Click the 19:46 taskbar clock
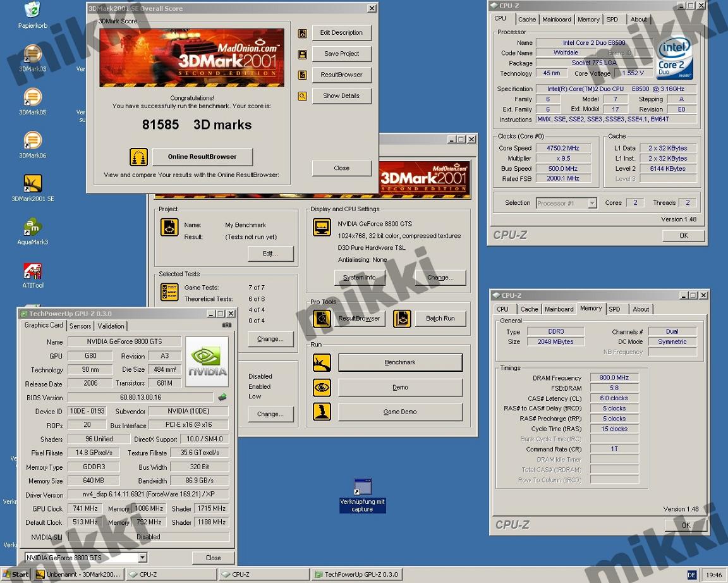728x583 pixels. pyautogui.click(x=714, y=575)
